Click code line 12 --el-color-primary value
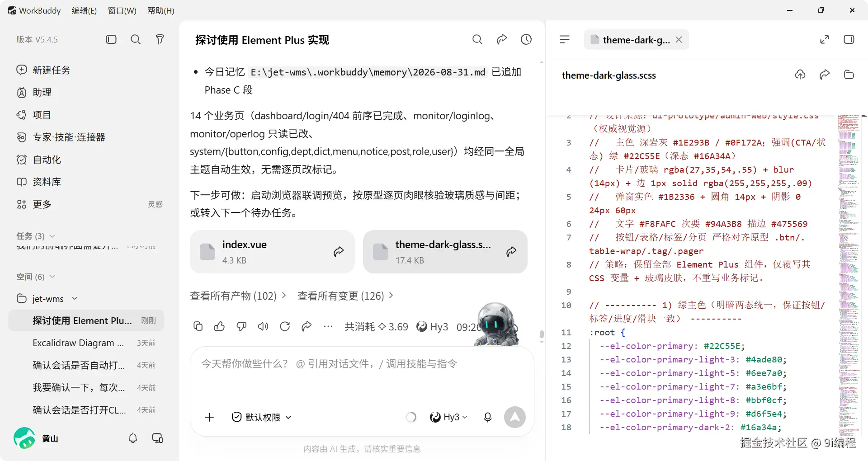 (x=722, y=346)
